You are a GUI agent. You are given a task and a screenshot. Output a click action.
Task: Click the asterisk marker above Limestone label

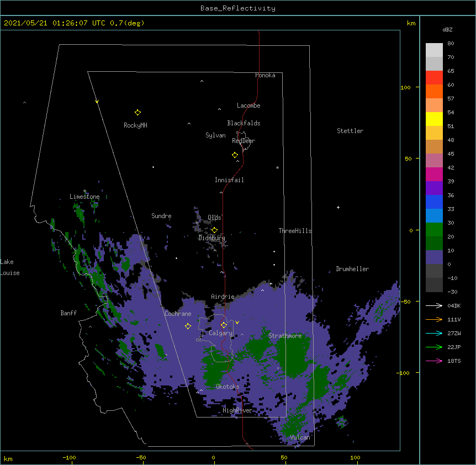[84, 191]
